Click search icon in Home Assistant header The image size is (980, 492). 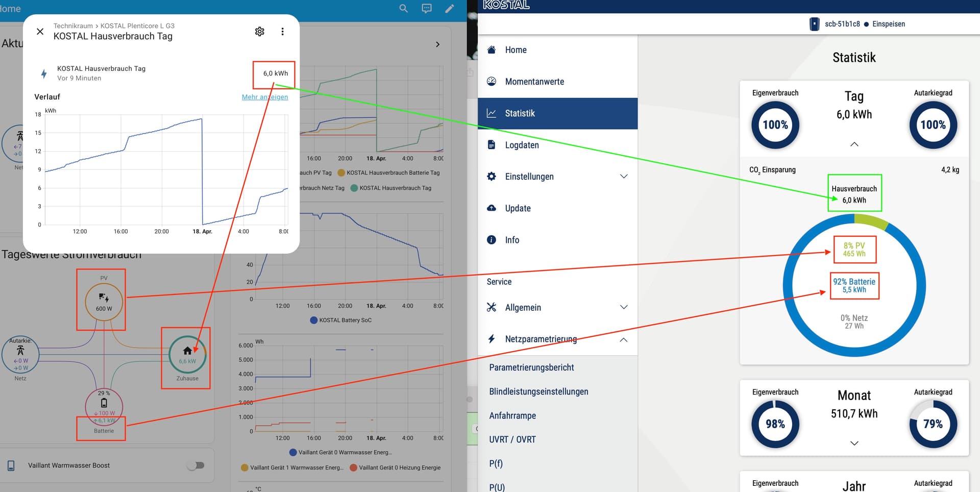[x=403, y=8]
